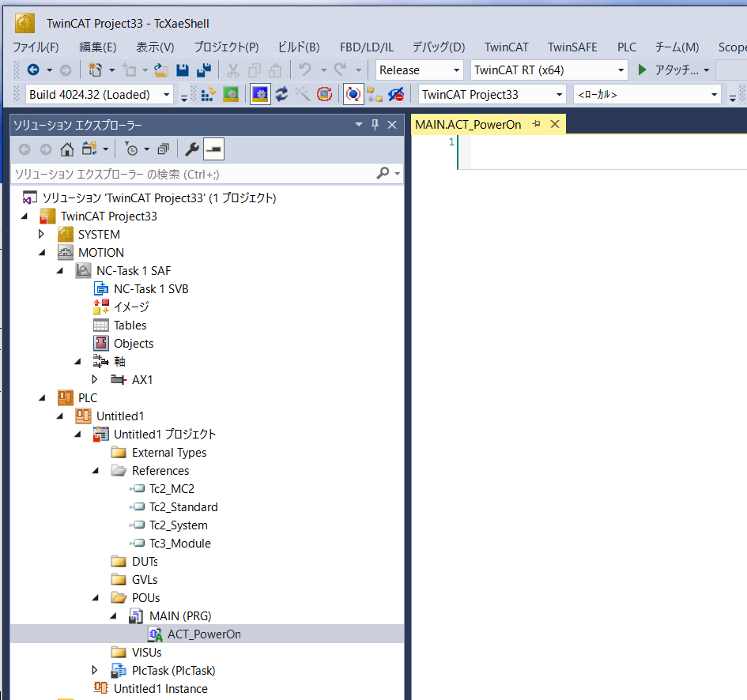Click the Reload Devices icon
The height and width of the screenshot is (700, 747).
pyautogui.click(x=281, y=94)
